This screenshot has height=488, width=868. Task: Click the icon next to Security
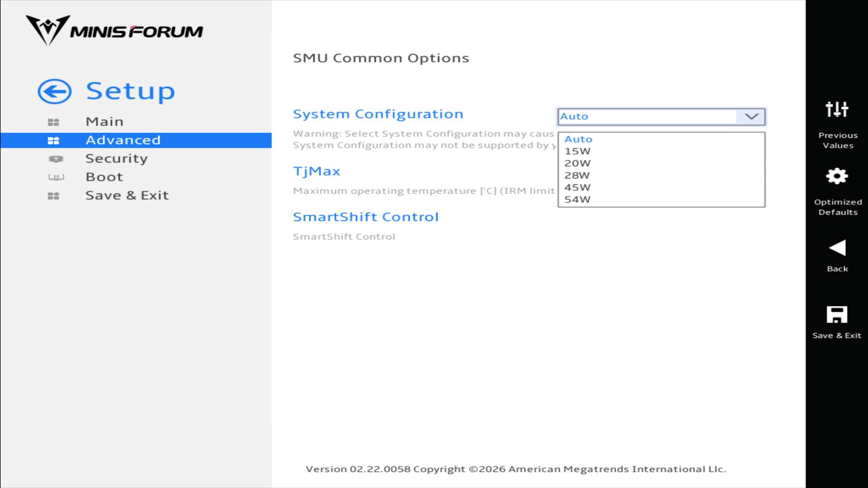[56, 159]
